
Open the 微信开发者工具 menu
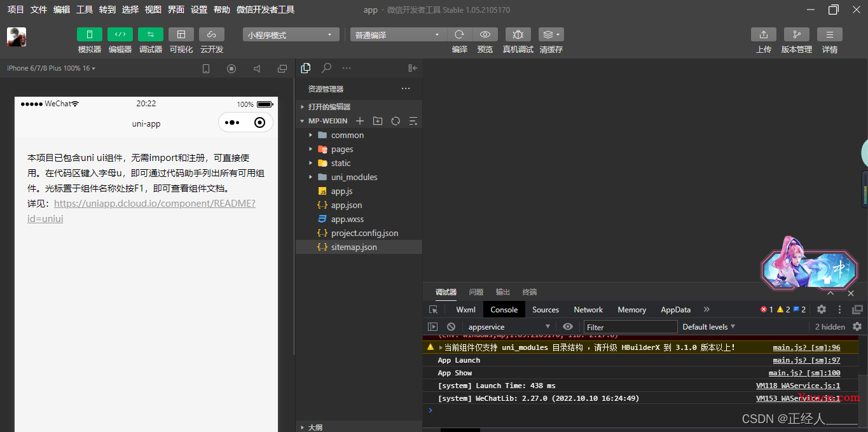tap(265, 10)
